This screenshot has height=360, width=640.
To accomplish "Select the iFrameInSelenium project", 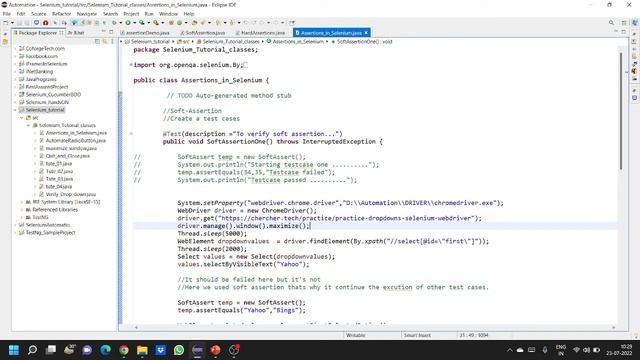I will click(x=43, y=64).
